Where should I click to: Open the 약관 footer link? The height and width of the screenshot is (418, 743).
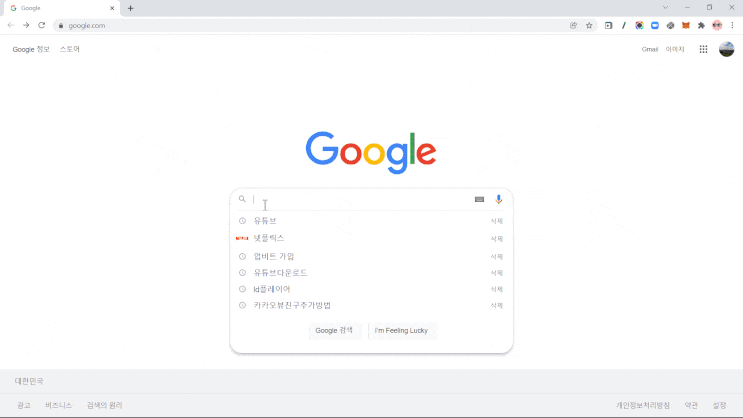[691, 405]
